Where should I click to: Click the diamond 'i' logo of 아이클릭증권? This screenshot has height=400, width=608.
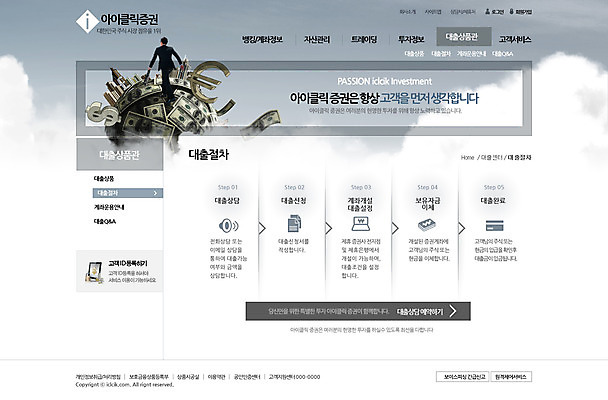pos(87,21)
